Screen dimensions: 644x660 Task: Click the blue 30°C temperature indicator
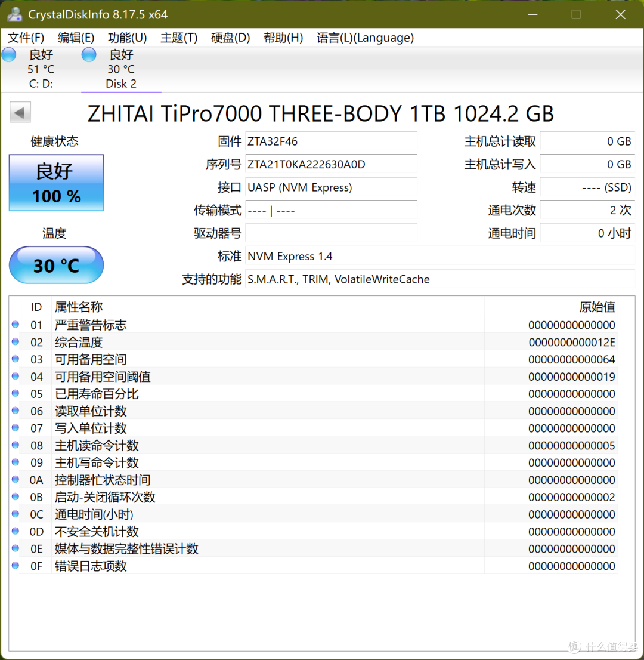click(x=56, y=265)
